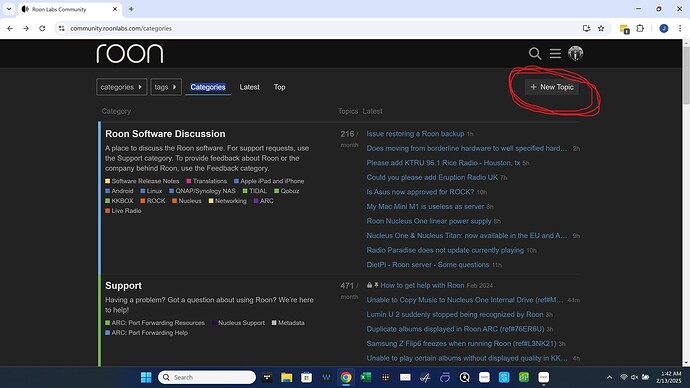Image resolution: width=690 pixels, height=388 pixels.
Task: Open the forum search magnifier icon
Action: click(535, 54)
